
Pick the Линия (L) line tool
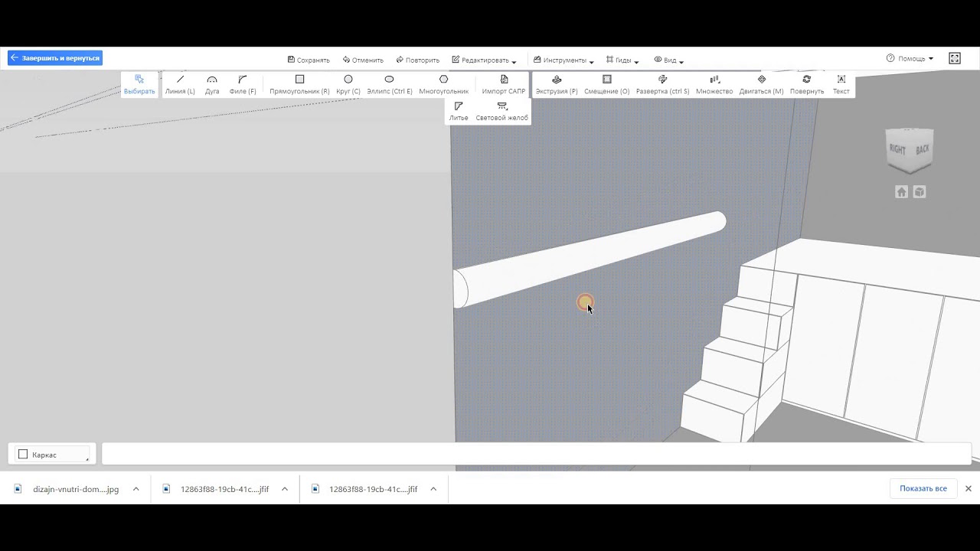pyautogui.click(x=180, y=84)
